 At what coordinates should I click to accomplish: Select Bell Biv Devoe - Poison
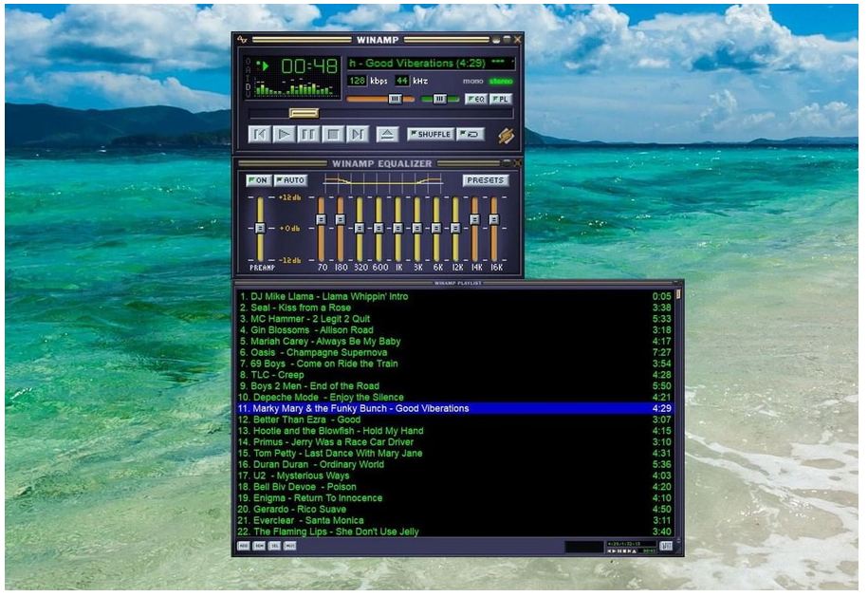click(454, 487)
